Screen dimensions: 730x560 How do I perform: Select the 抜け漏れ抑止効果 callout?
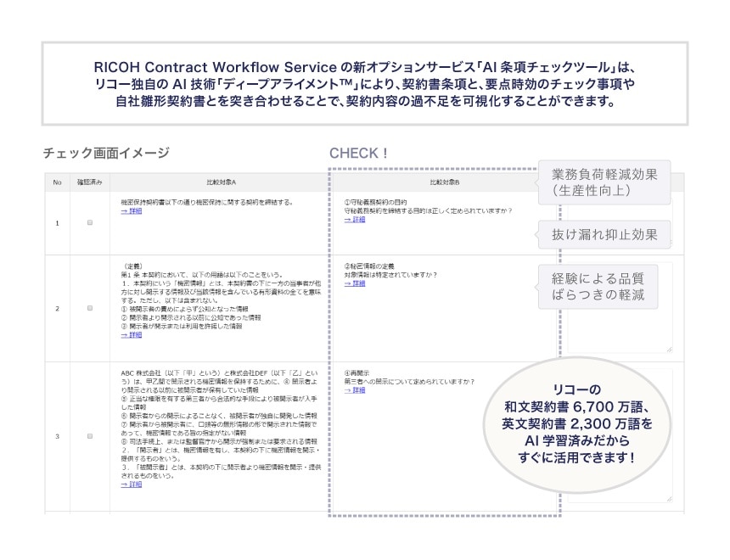(x=604, y=233)
